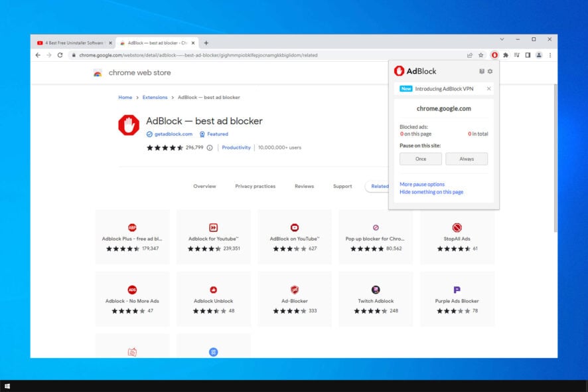The width and height of the screenshot is (588, 392).
Task: Click the AdBlock on YouTube card icon
Action: click(x=295, y=227)
